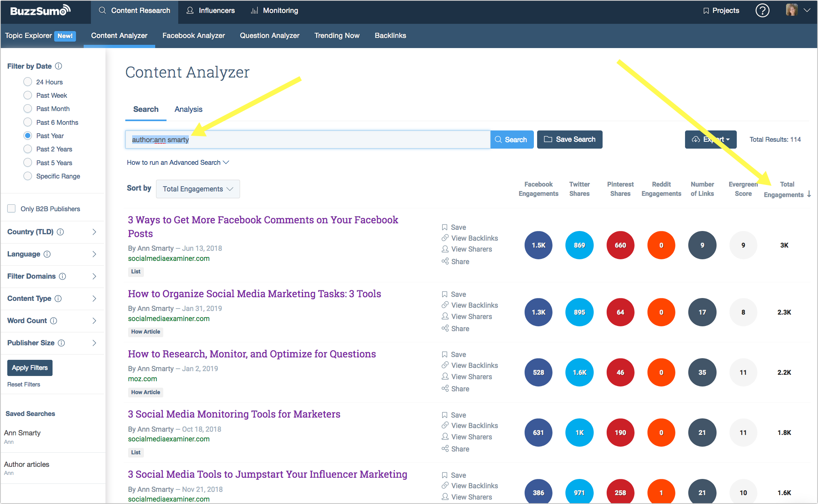Click the Word Count info icon
The width and height of the screenshot is (818, 504).
53,321
